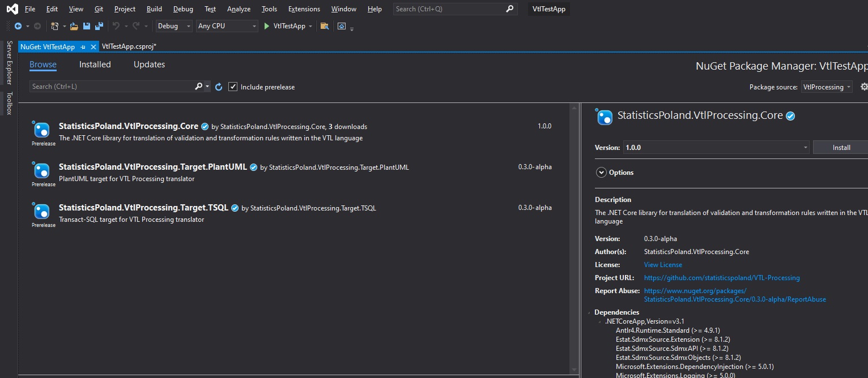Open the Debug configuration dropdown

pyautogui.click(x=175, y=26)
